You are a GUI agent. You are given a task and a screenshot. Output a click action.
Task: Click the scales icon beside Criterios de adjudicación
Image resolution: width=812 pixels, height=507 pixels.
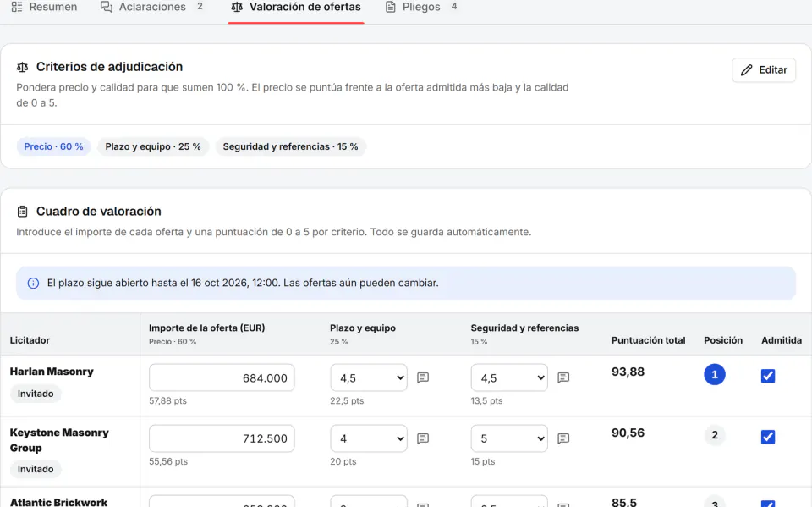tap(22, 67)
